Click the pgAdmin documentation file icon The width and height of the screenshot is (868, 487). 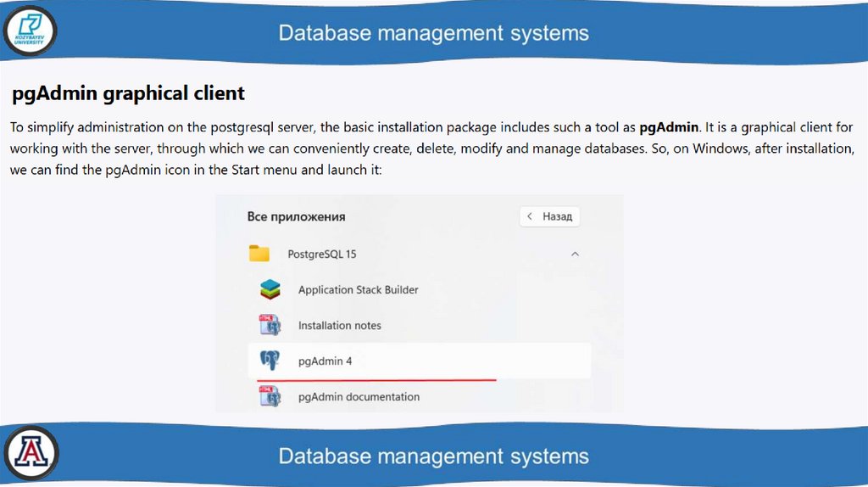coord(270,396)
